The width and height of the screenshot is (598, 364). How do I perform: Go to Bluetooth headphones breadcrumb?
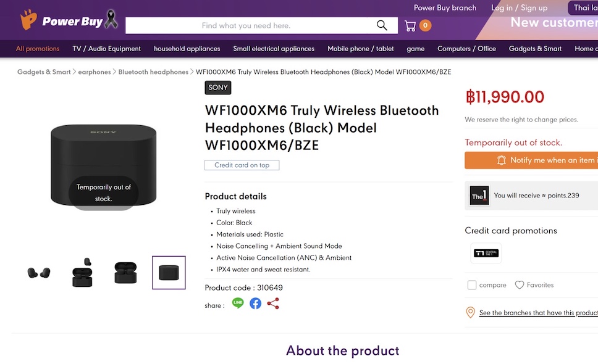(x=153, y=72)
